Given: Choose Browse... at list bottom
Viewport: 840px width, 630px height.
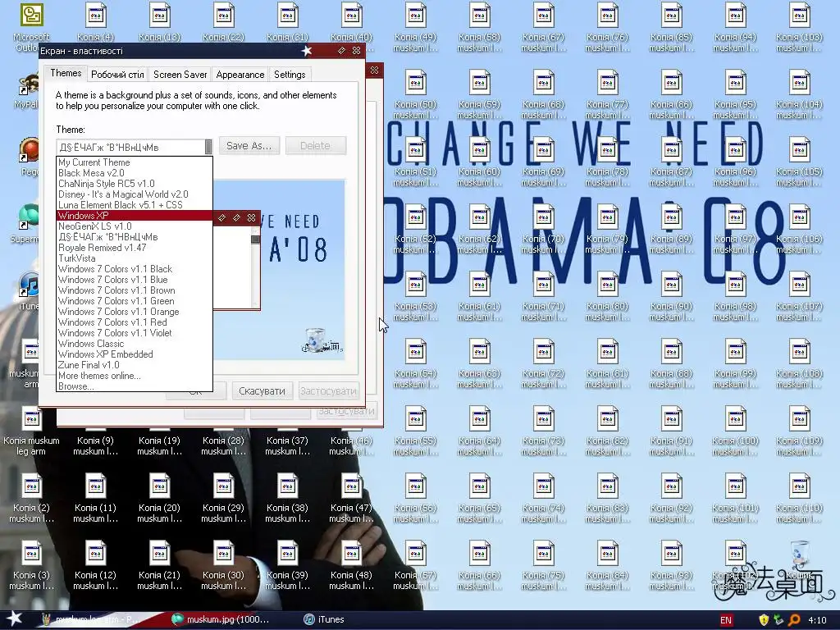Looking at the screenshot, I should pyautogui.click(x=135, y=386).
